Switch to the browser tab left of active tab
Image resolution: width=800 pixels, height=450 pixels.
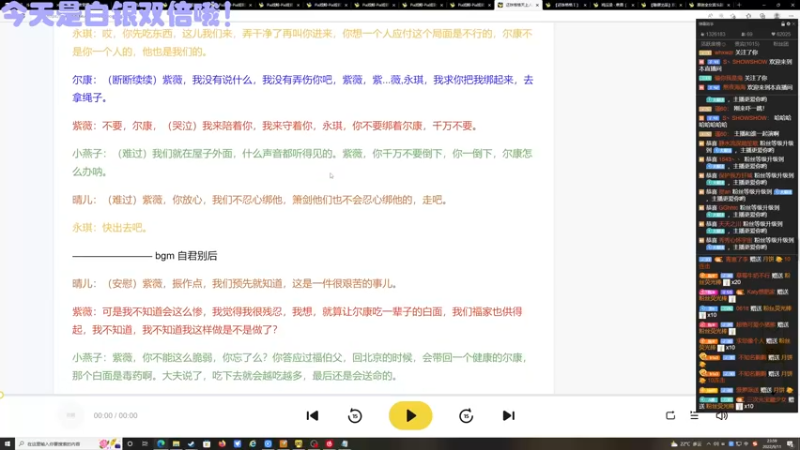[469, 5]
